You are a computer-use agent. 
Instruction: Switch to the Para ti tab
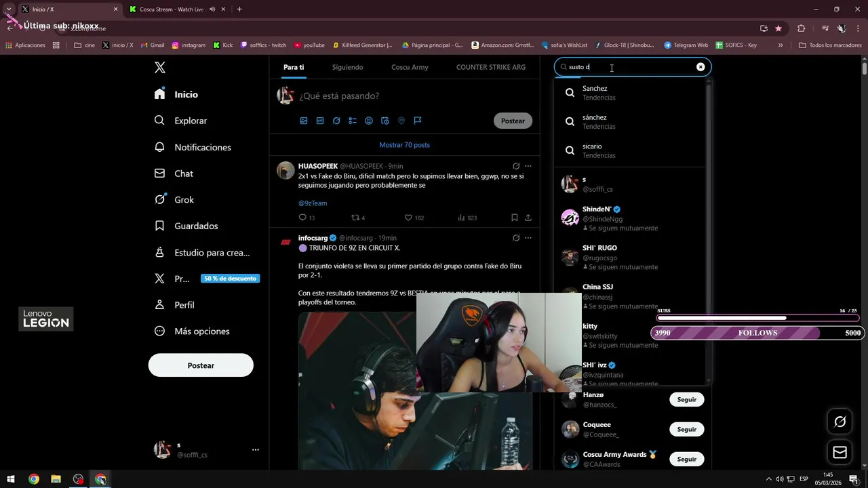pos(294,67)
